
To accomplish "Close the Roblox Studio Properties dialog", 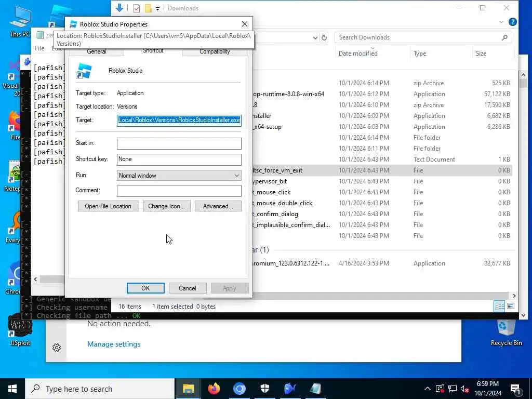I will 245,24.
